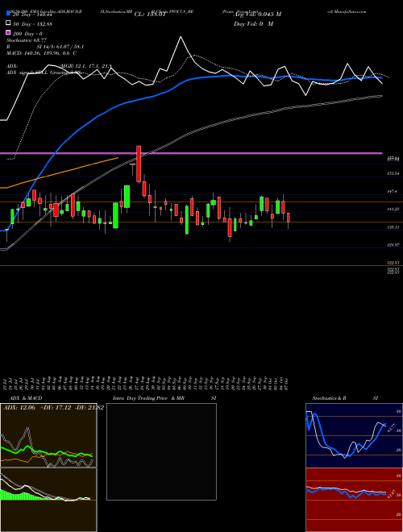Click the 'Stochastics: 68.77' readout

pos(26,40)
